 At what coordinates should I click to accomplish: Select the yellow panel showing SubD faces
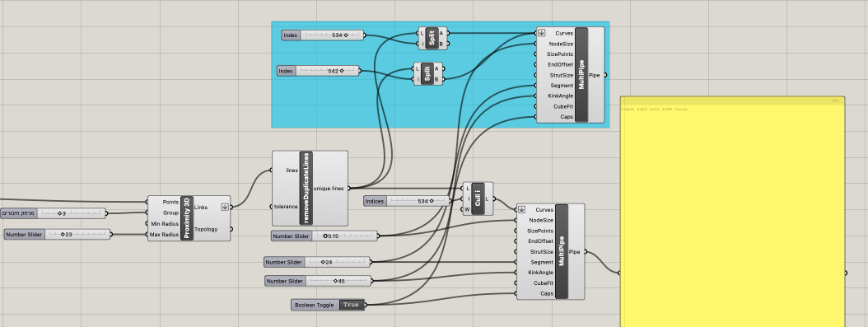[x=732, y=212]
